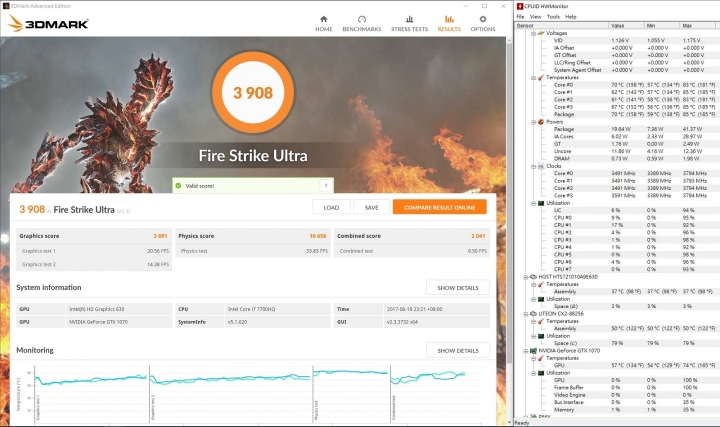The width and height of the screenshot is (720, 427).
Task: Click the Physics score value 10 656
Action: pos(318,236)
